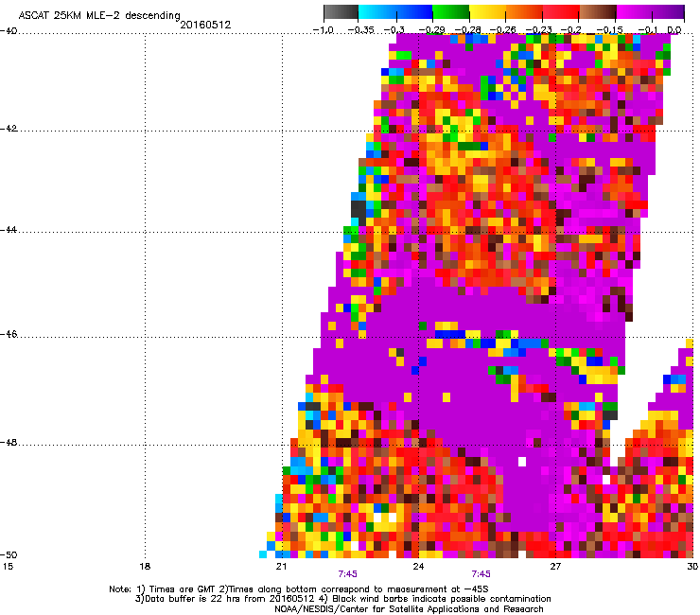Click the '7:45' time label between longitudes 21 and 24
This screenshot has height=615, width=700.
(348, 574)
